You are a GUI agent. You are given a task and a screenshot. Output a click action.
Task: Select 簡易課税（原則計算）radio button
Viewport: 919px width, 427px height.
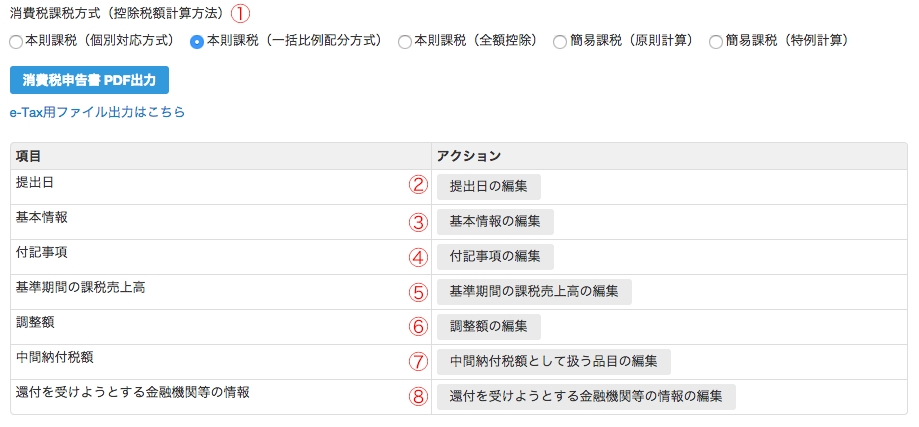[560, 42]
